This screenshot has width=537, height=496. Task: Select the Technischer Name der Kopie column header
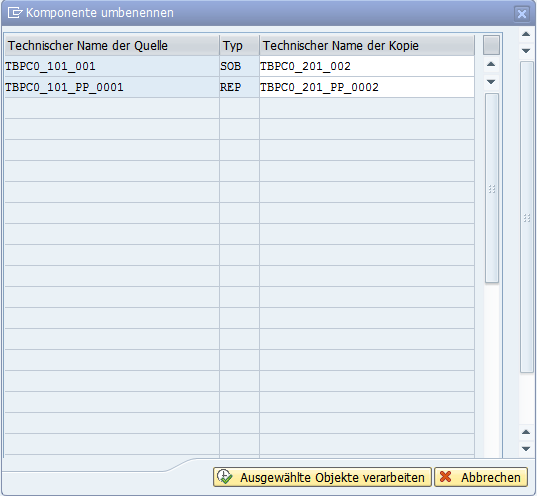[x=367, y=45]
